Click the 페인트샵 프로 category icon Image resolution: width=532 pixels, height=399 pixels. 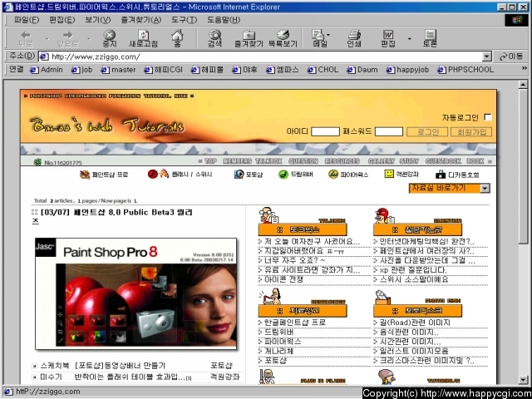pyautogui.click(x=85, y=175)
